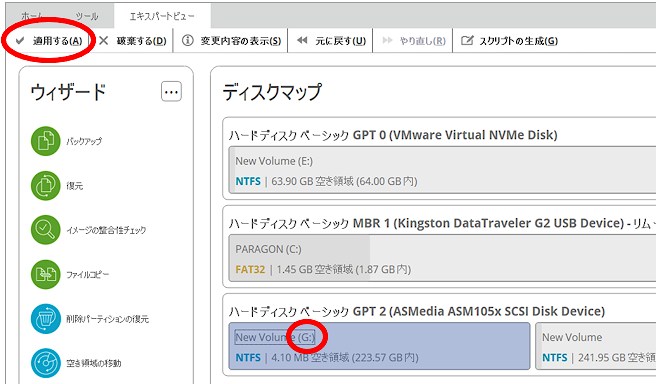Open the wizard more-options ellipsis button
This screenshot has height=384, width=656.
pyautogui.click(x=171, y=91)
